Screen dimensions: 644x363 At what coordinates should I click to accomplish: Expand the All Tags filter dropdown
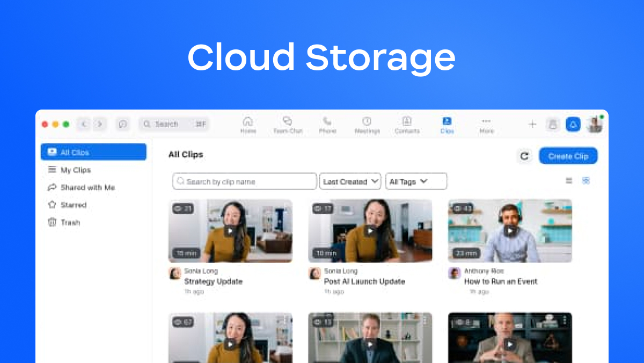[416, 181]
